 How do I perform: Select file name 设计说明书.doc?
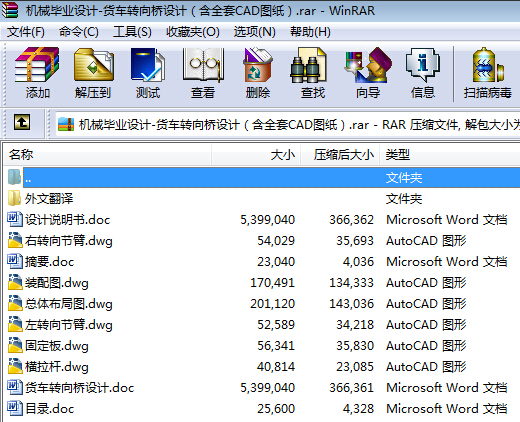[67, 220]
